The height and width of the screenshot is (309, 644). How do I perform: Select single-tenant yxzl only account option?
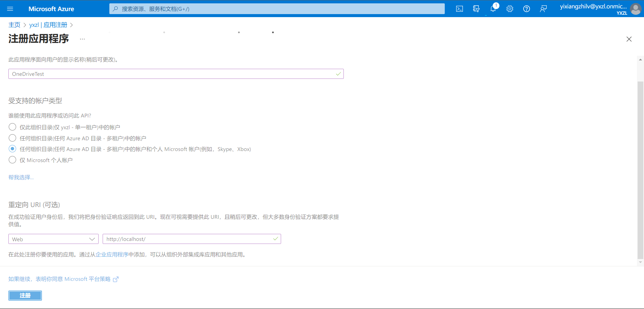(x=12, y=127)
